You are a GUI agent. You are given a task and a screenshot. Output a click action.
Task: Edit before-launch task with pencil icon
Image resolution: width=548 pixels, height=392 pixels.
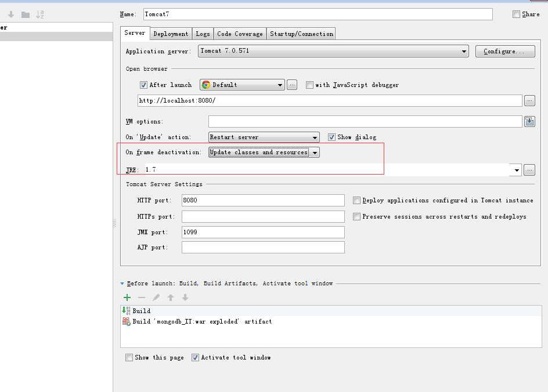[156, 297]
